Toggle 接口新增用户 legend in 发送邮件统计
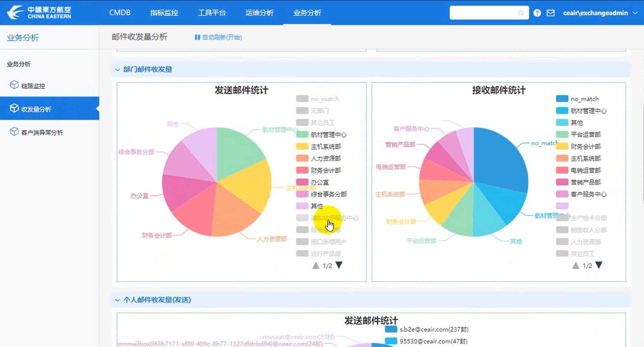644x347 pixels. 321,242
